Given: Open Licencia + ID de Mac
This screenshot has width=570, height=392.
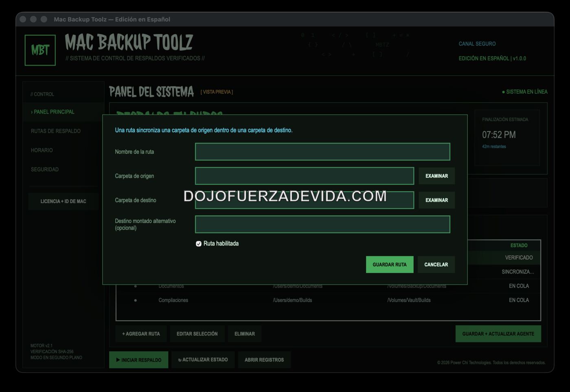Looking at the screenshot, I should coord(64,201).
